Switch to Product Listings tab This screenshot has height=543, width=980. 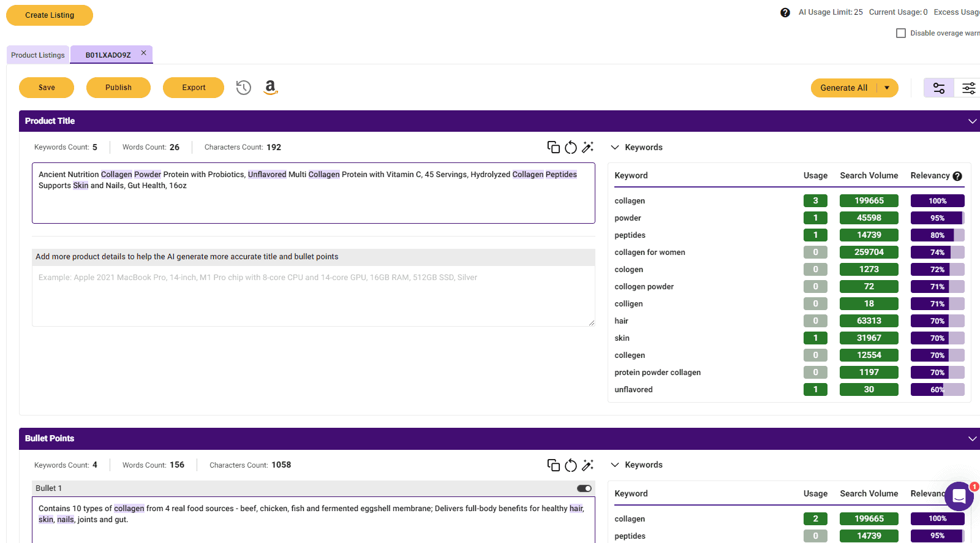tap(38, 55)
